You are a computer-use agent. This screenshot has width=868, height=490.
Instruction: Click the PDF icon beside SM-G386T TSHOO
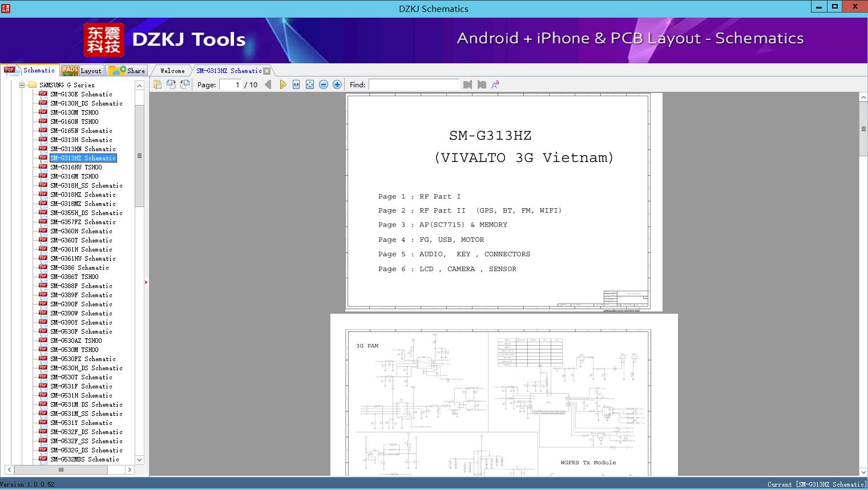click(x=43, y=277)
